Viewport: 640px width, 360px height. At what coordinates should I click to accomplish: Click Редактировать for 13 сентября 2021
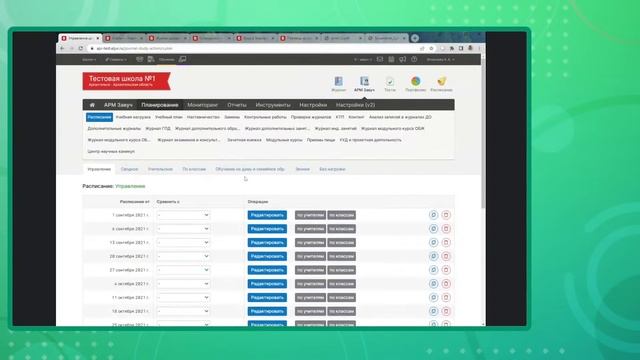click(267, 242)
